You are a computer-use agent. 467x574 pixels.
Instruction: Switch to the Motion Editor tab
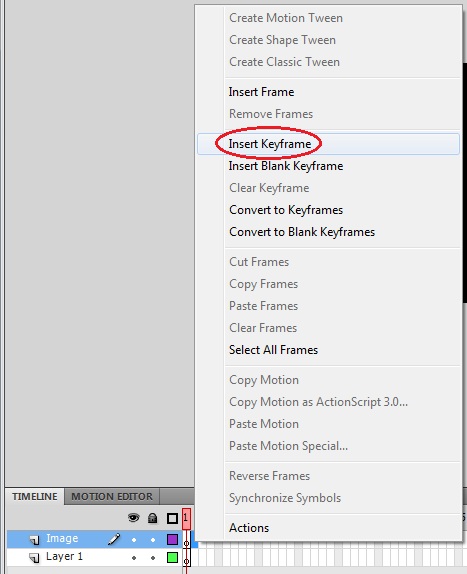pyautogui.click(x=112, y=496)
